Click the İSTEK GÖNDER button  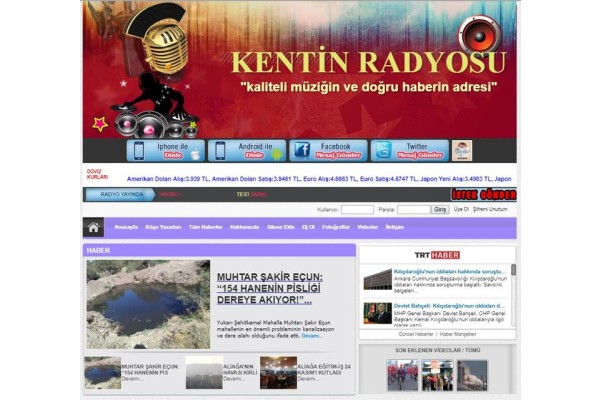click(x=484, y=194)
